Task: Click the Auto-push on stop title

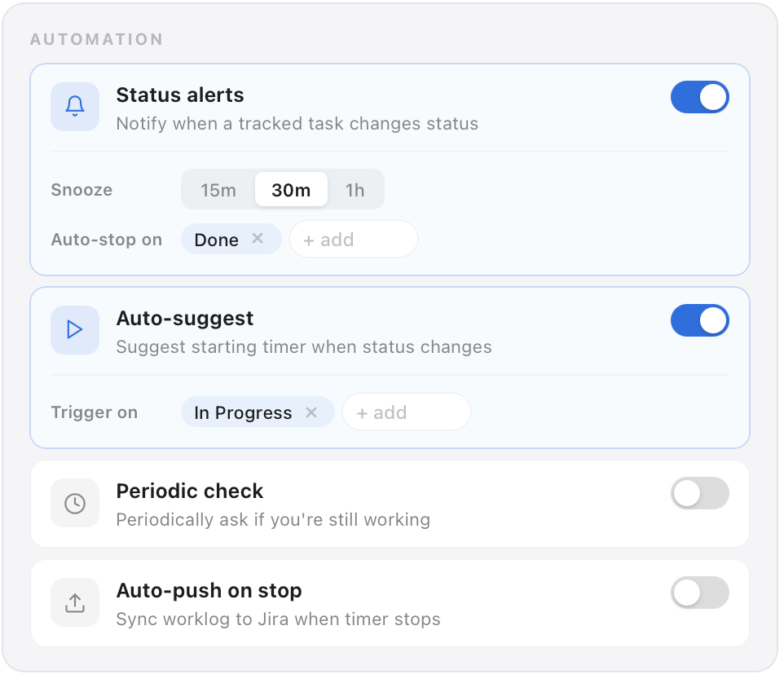Action: 209,591
